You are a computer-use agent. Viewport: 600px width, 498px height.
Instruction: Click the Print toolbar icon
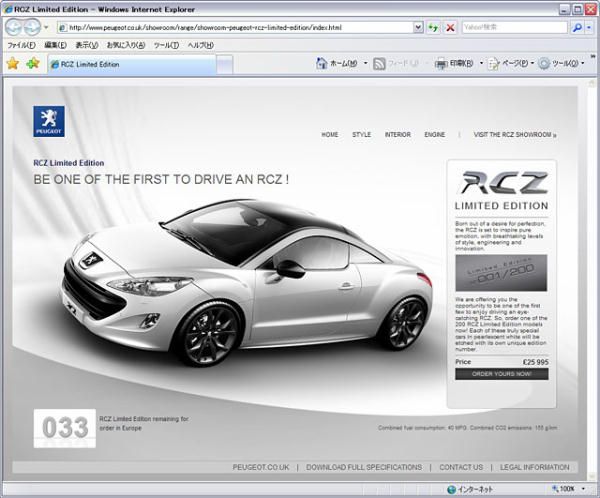pyautogui.click(x=442, y=64)
